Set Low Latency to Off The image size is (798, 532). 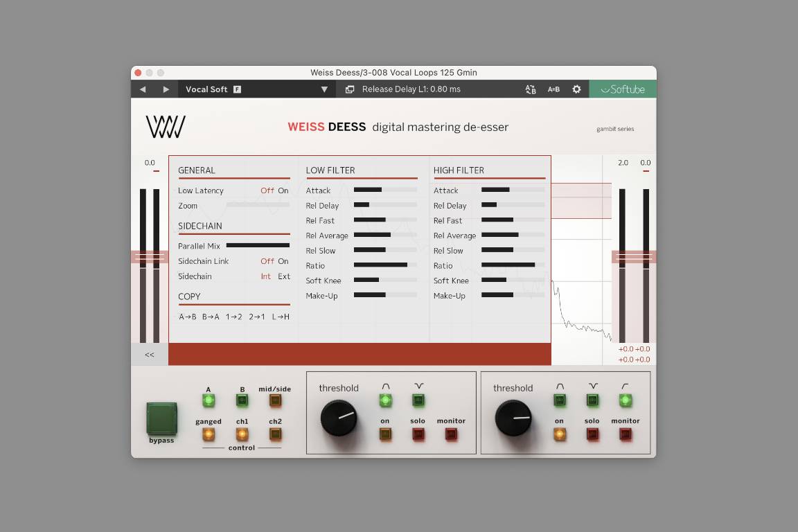click(x=267, y=190)
